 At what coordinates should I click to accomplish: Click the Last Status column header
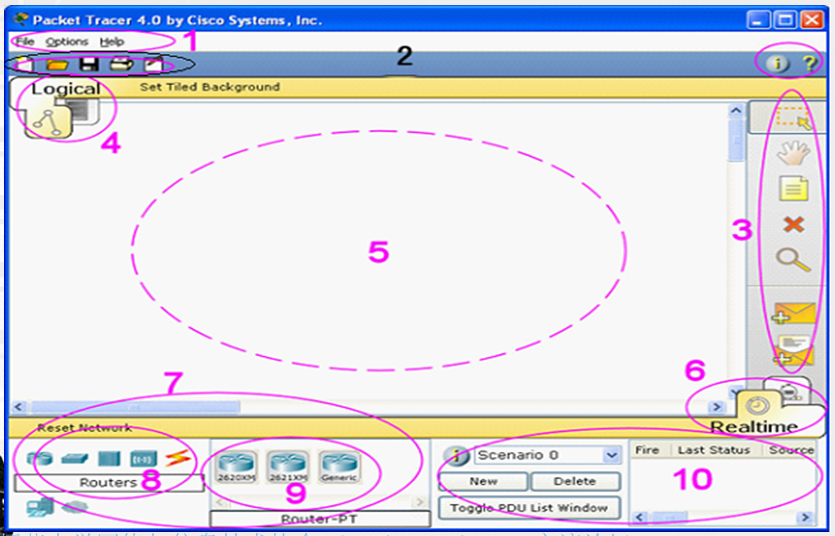tap(714, 450)
